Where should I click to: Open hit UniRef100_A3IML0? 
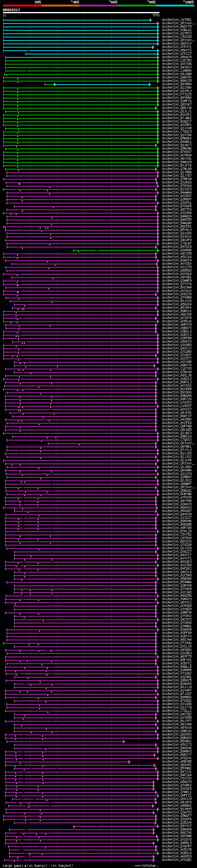pos(177,91)
